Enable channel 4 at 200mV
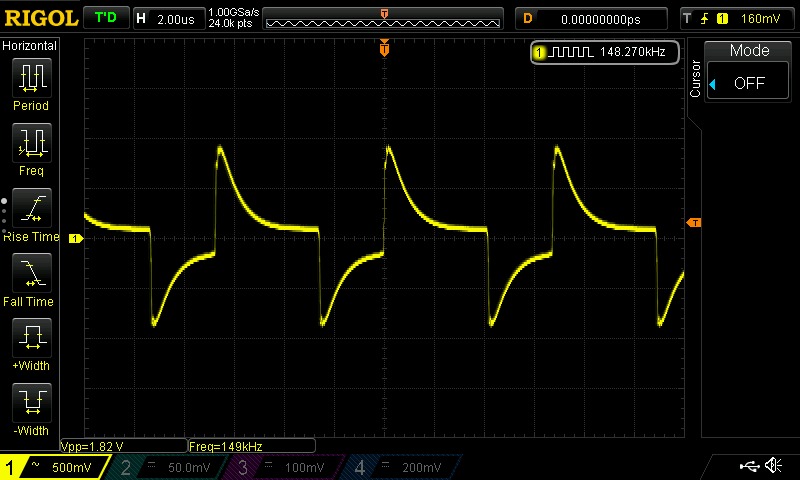Screen dimensions: 800x480 tap(400, 468)
